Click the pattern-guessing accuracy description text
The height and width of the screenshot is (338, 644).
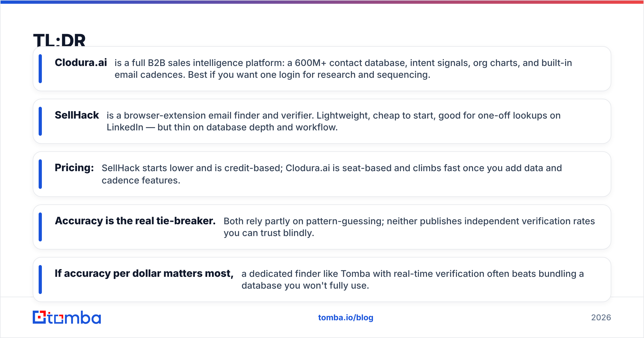(409, 227)
